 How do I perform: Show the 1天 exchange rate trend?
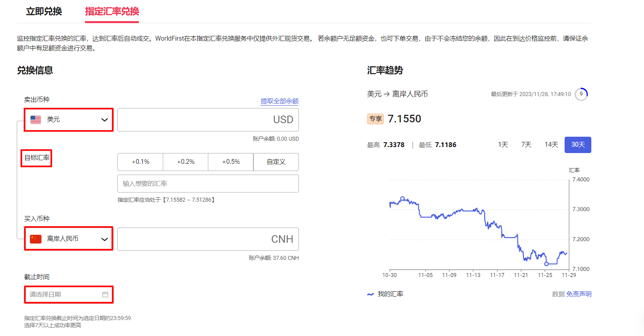pos(503,145)
